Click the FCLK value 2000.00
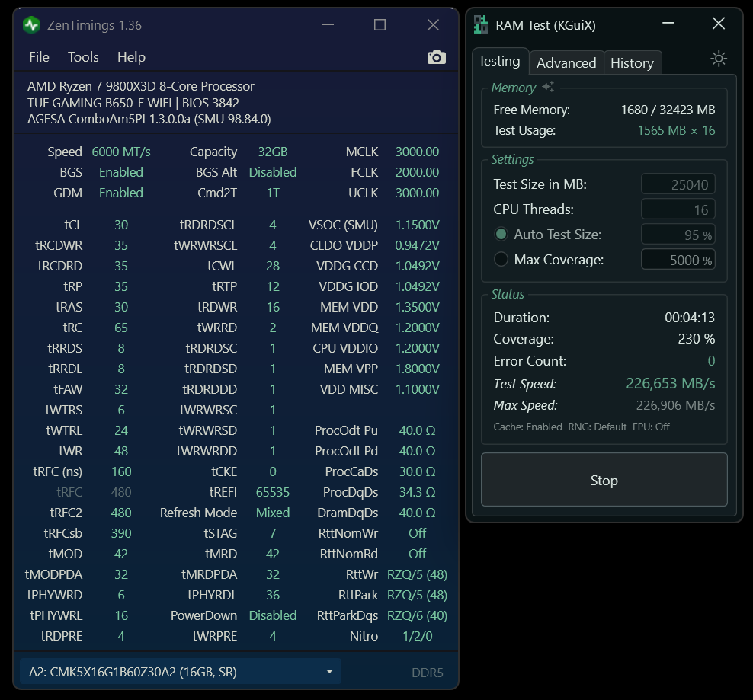The height and width of the screenshot is (700, 753). [418, 172]
